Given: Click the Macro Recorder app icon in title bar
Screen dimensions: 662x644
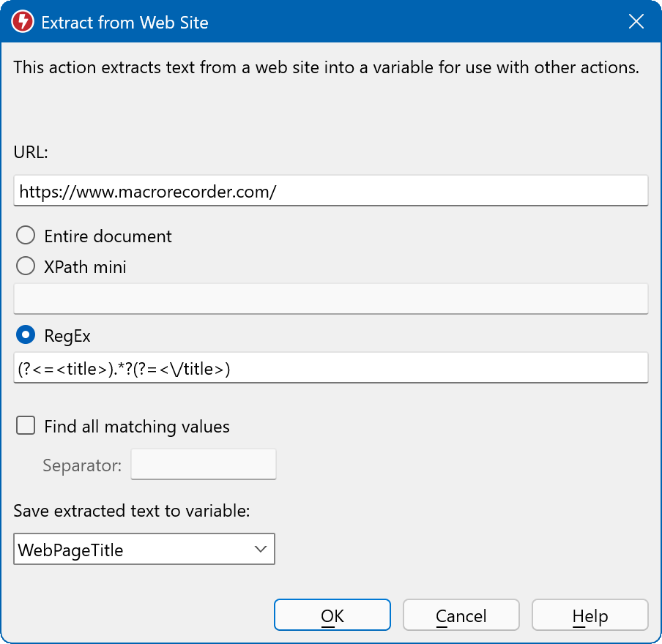Looking at the screenshot, I should pos(23,22).
